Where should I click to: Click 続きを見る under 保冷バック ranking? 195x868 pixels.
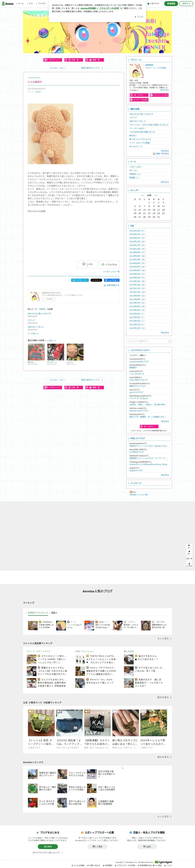pos(164,757)
